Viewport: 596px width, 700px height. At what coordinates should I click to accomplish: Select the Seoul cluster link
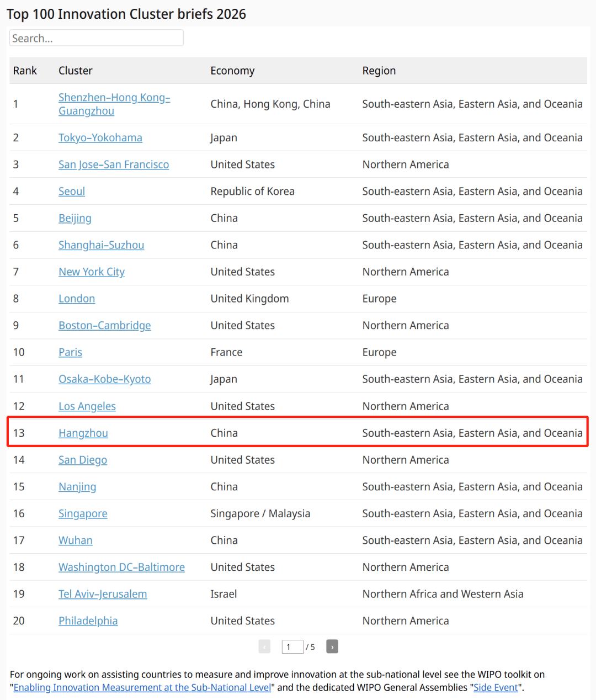click(x=72, y=191)
